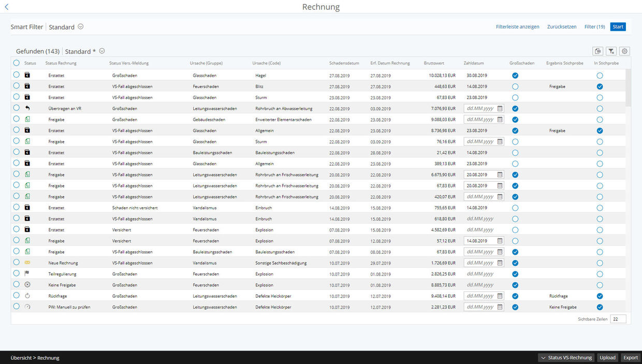Click the Übertragen an VR return-arrow status icon
The width and height of the screenshot is (642, 364).
(x=27, y=108)
